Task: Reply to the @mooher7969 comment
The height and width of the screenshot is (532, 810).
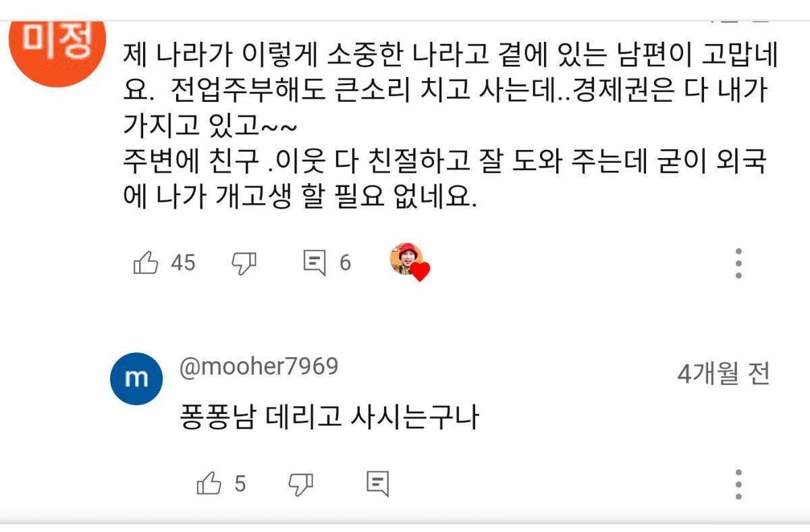Action: click(378, 483)
